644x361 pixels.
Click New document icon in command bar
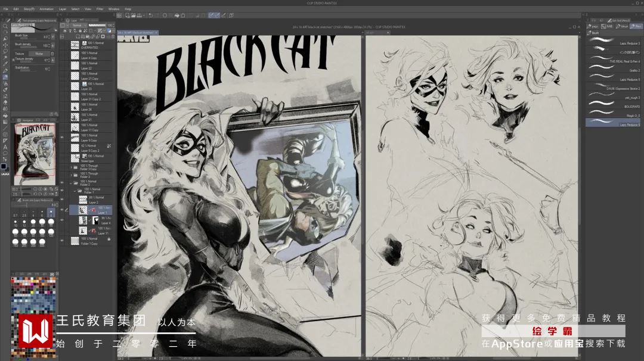(x=128, y=15)
